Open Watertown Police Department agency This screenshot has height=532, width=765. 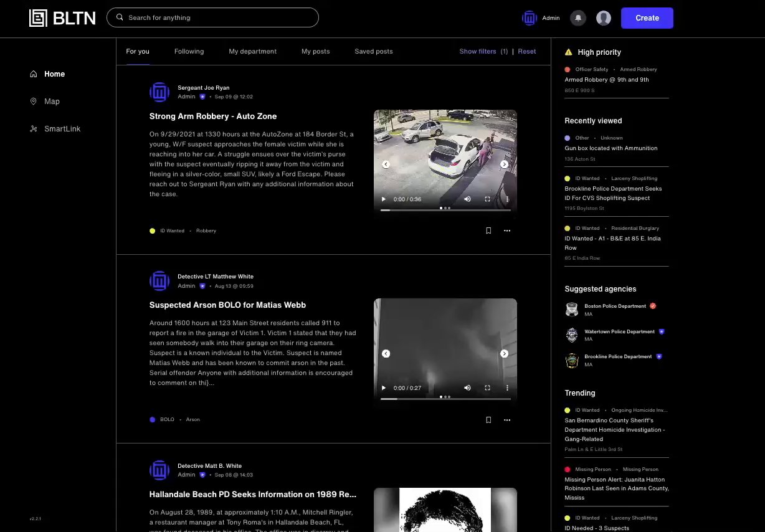tap(619, 332)
